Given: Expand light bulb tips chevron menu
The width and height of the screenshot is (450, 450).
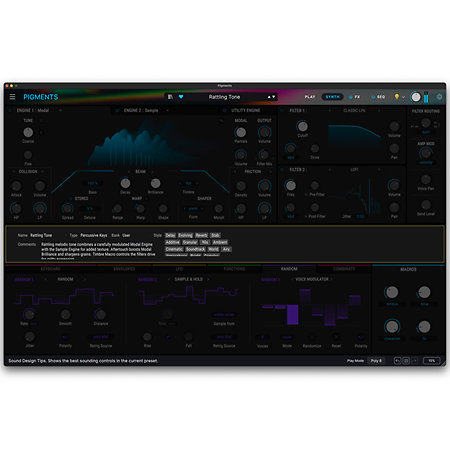Looking at the screenshot, I should point(403,97).
